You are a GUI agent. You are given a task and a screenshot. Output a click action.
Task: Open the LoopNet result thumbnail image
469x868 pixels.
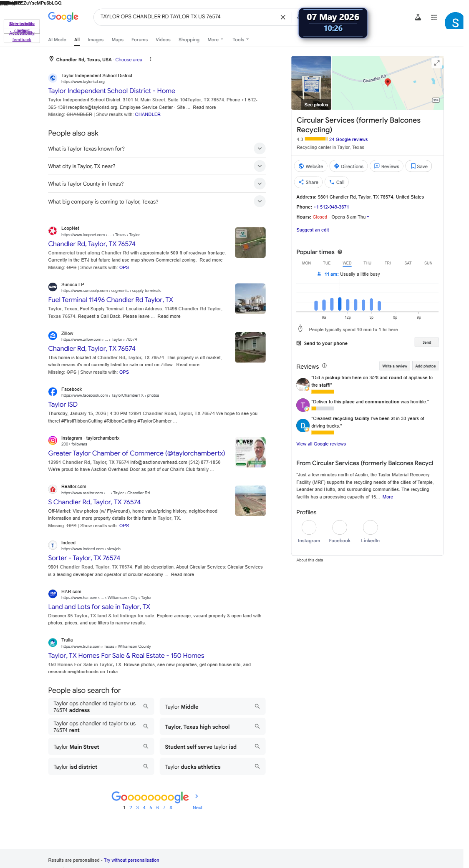[250, 242]
